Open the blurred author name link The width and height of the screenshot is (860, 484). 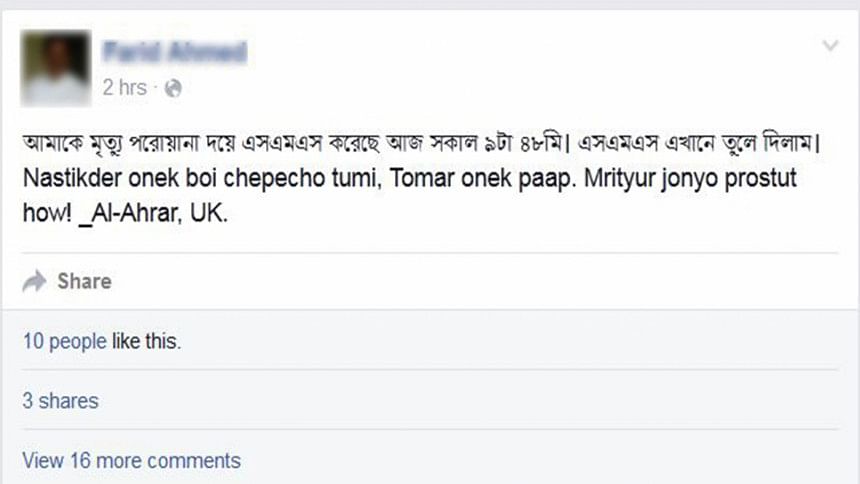[174, 51]
